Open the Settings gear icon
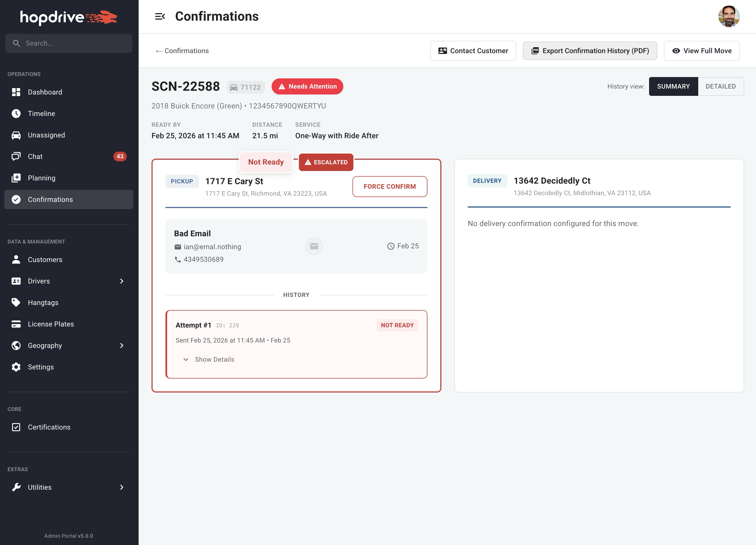This screenshot has height=545, width=756. point(16,367)
